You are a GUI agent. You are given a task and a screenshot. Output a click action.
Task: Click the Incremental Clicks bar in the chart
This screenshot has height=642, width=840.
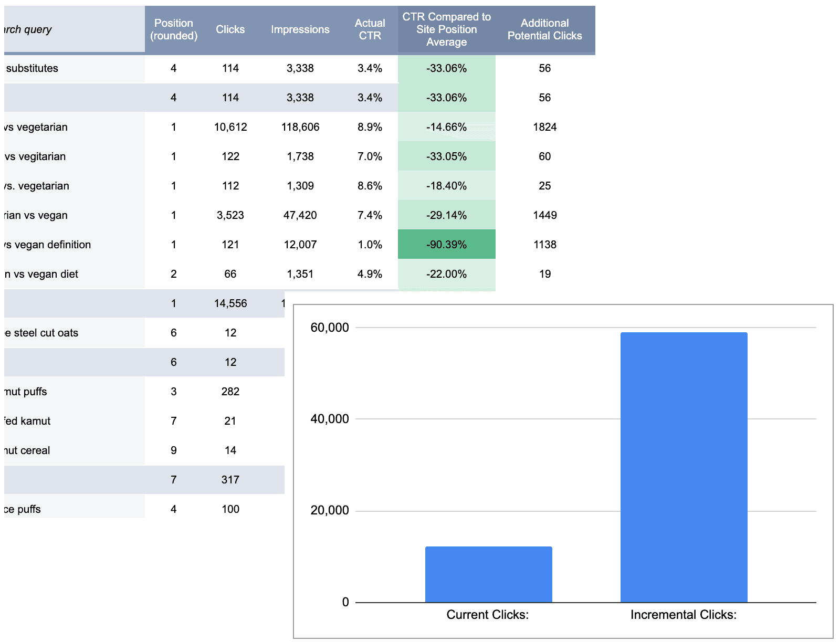point(684,466)
